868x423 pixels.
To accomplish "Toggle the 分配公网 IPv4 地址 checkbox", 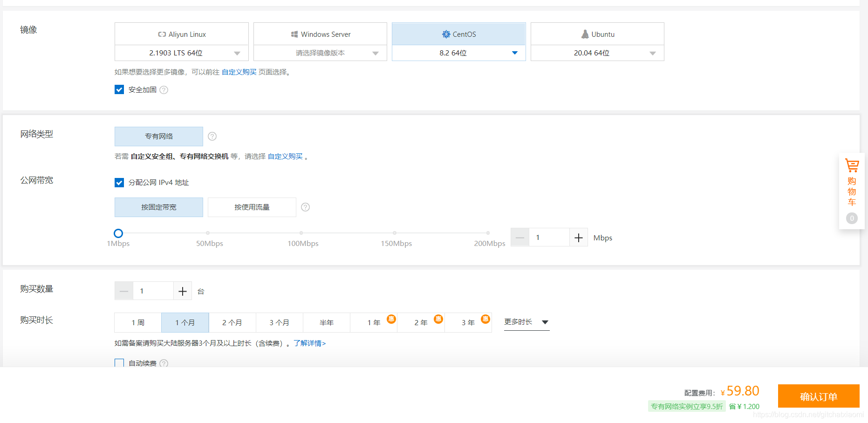I will pyautogui.click(x=119, y=183).
